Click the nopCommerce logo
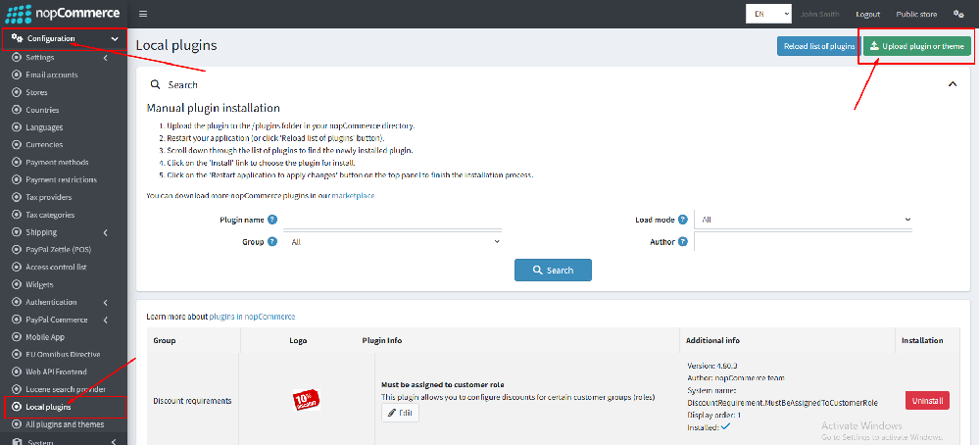This screenshot has height=445, width=980. point(63,14)
